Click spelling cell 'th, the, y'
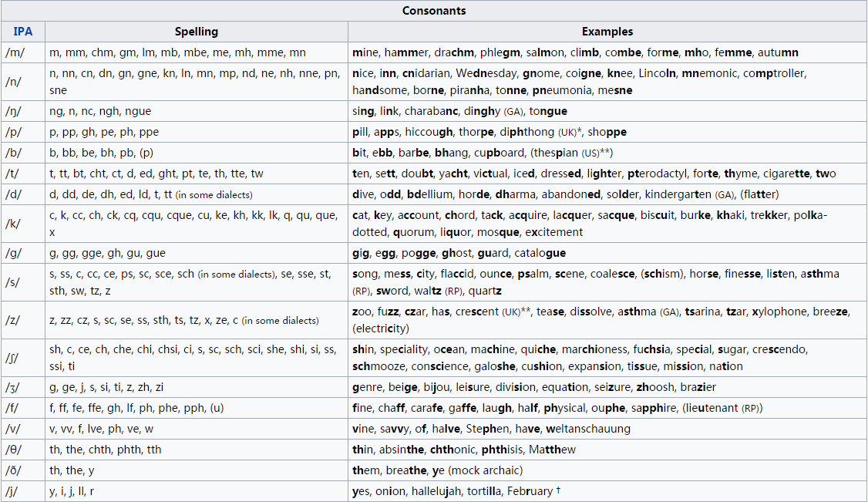Screen dimensions: 868x502 pyautogui.click(x=197, y=470)
